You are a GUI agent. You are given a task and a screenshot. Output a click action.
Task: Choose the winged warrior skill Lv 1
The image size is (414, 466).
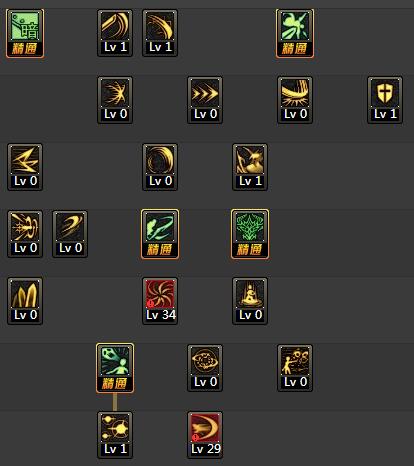pyautogui.click(x=250, y=167)
